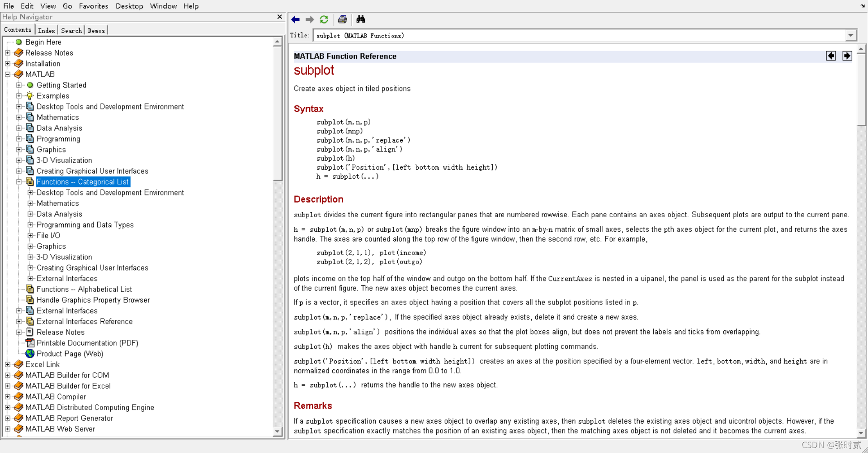Go forward with the gray right arrow
Viewport: 868px width, 453px height.
click(310, 19)
